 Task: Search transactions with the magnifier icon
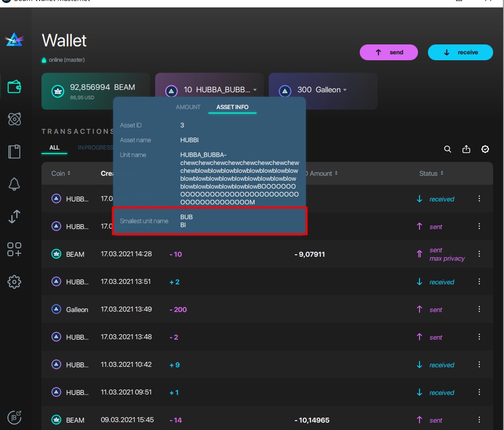click(448, 149)
